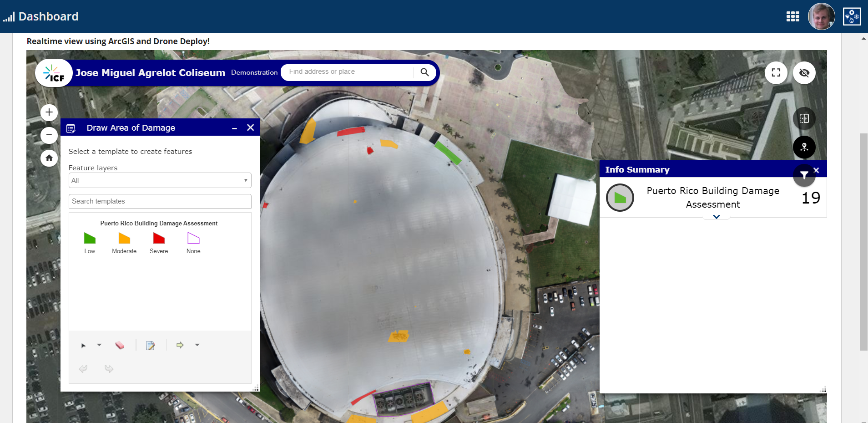Enter fullscreen map view
868x423 pixels.
coord(776,73)
